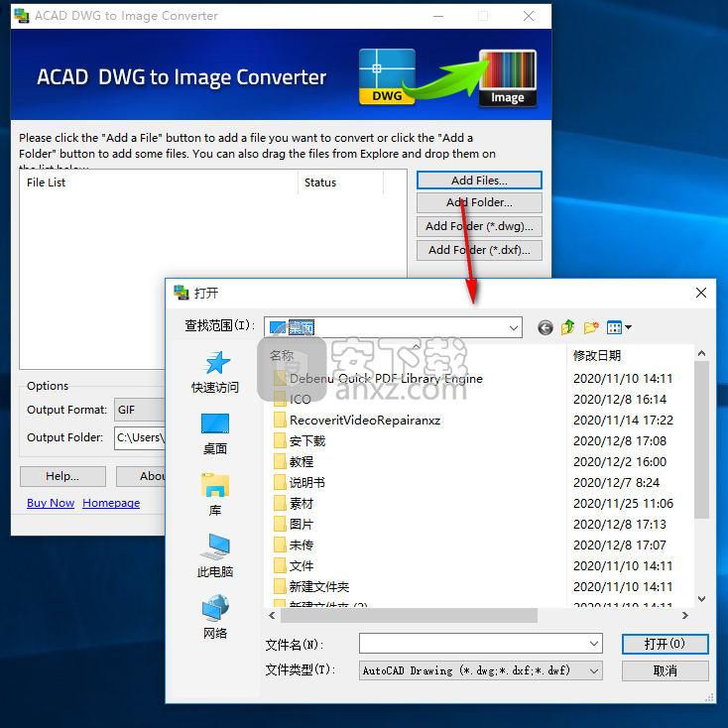This screenshot has width=728, height=728.
Task: Click the 修改日期 column header
Action: tap(597, 356)
